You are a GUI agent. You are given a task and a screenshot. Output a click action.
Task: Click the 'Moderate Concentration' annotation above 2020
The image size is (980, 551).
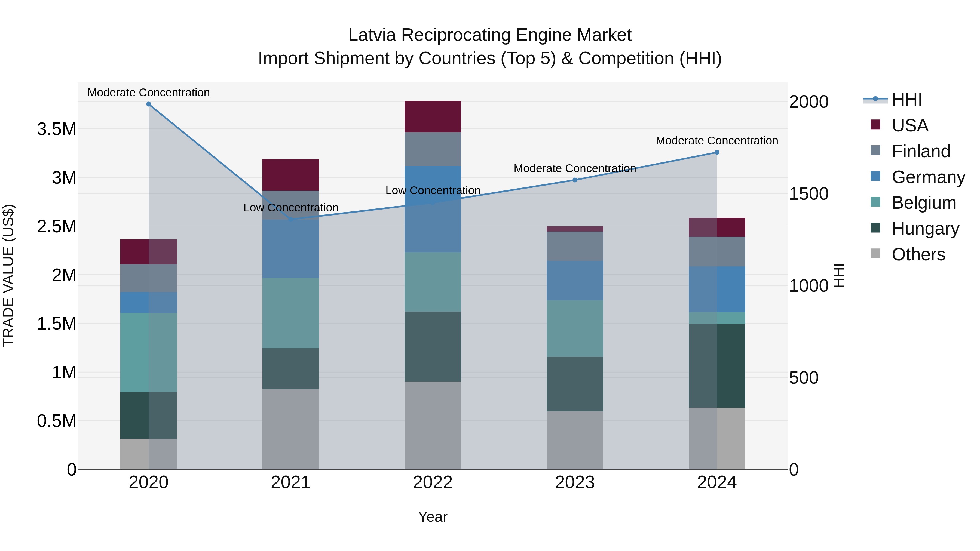click(149, 93)
